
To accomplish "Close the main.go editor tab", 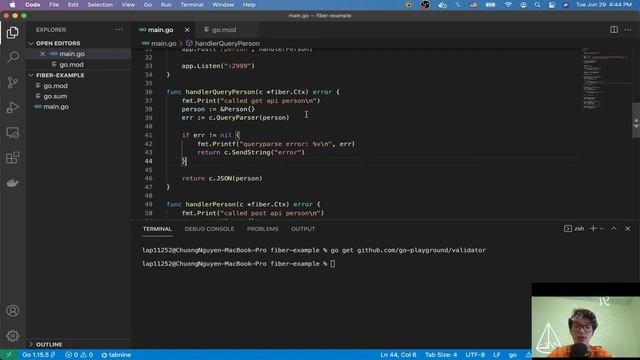I will tap(187, 30).
